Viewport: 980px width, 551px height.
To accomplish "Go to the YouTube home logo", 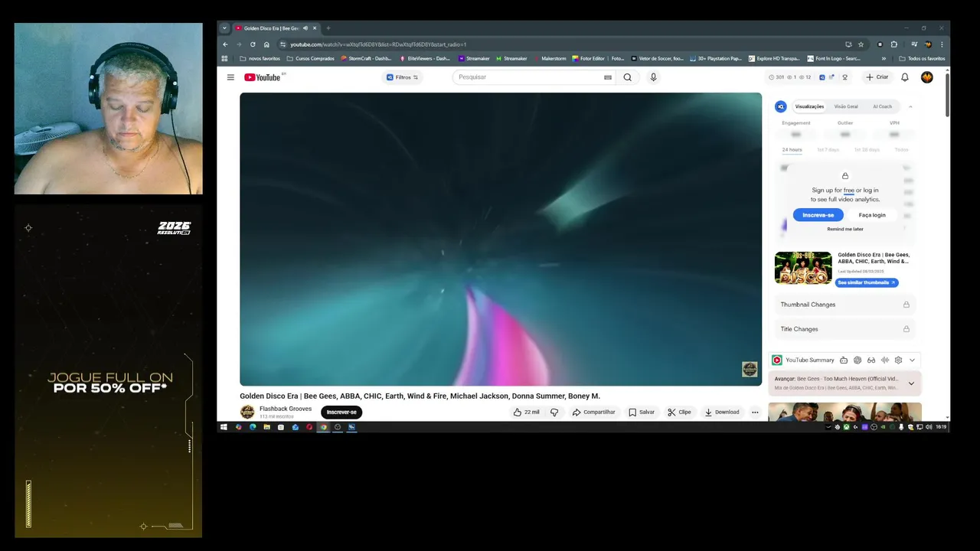I will (263, 77).
